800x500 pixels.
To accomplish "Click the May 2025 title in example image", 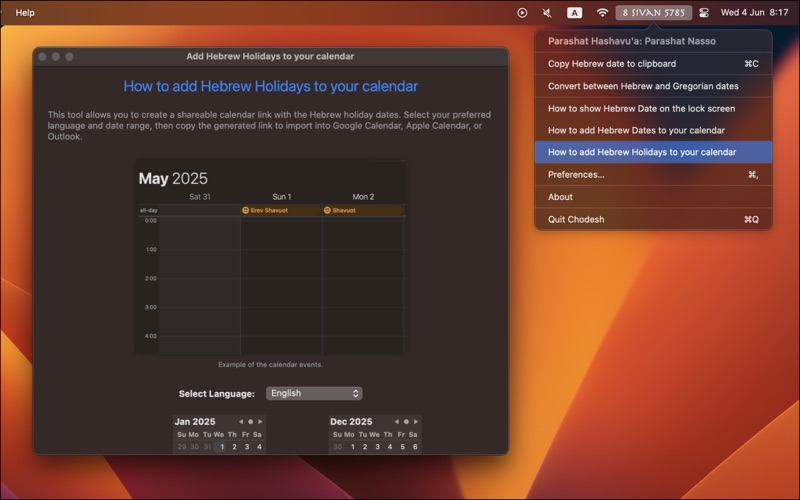I will (x=173, y=179).
